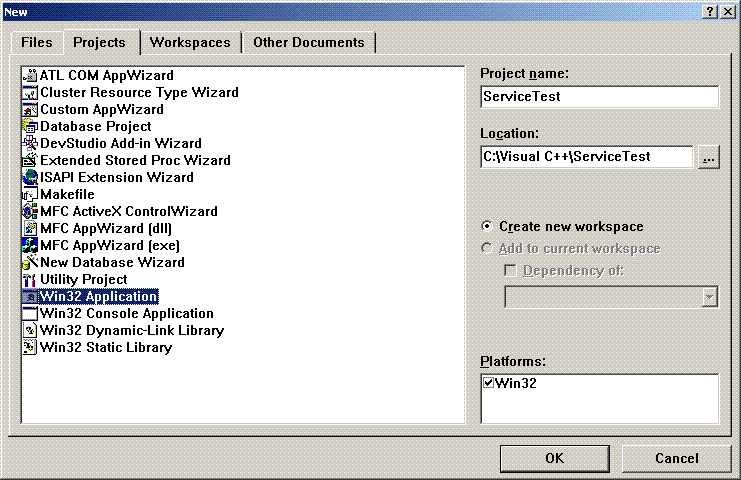Click the MFC AppWizard (dll) icon
Screen dimensions: 741x480
[x=30, y=229]
